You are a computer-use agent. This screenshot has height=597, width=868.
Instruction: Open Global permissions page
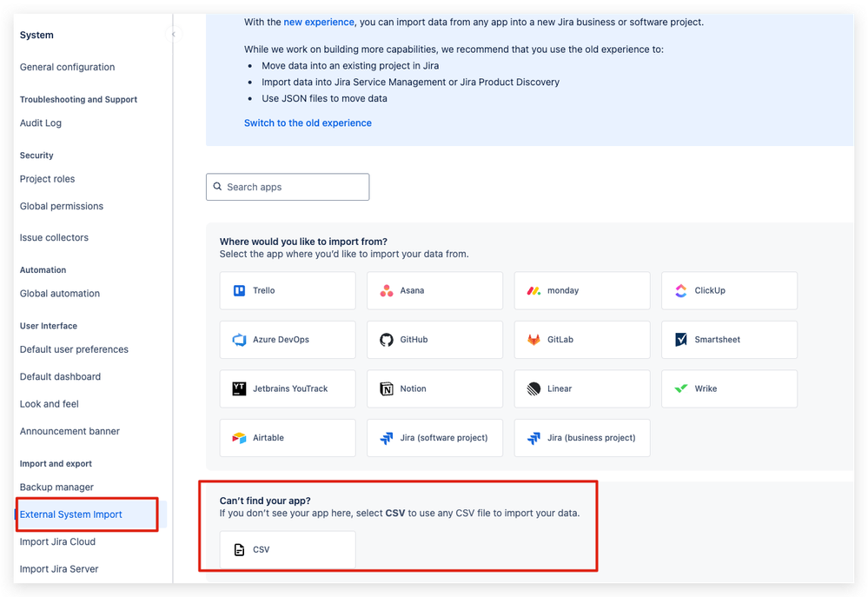(x=62, y=206)
